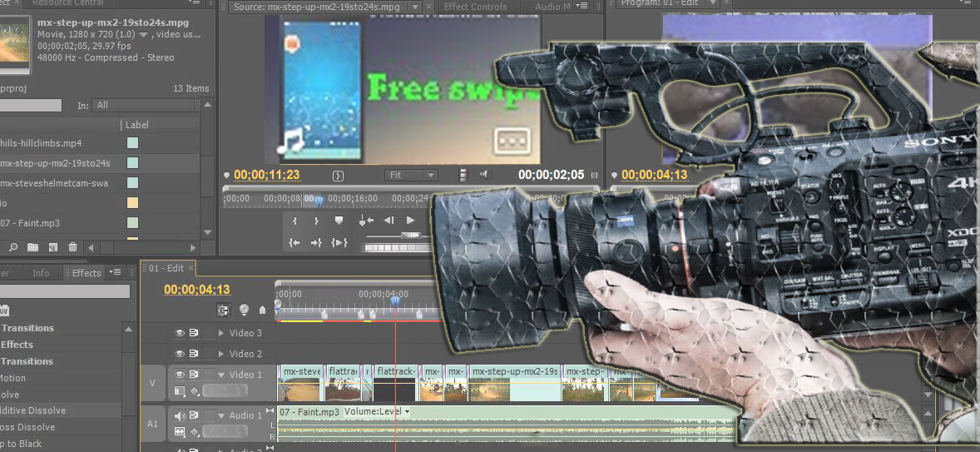980x452 pixels.
Task: Toggle Sync Lock on Video 3
Action: (x=195, y=333)
